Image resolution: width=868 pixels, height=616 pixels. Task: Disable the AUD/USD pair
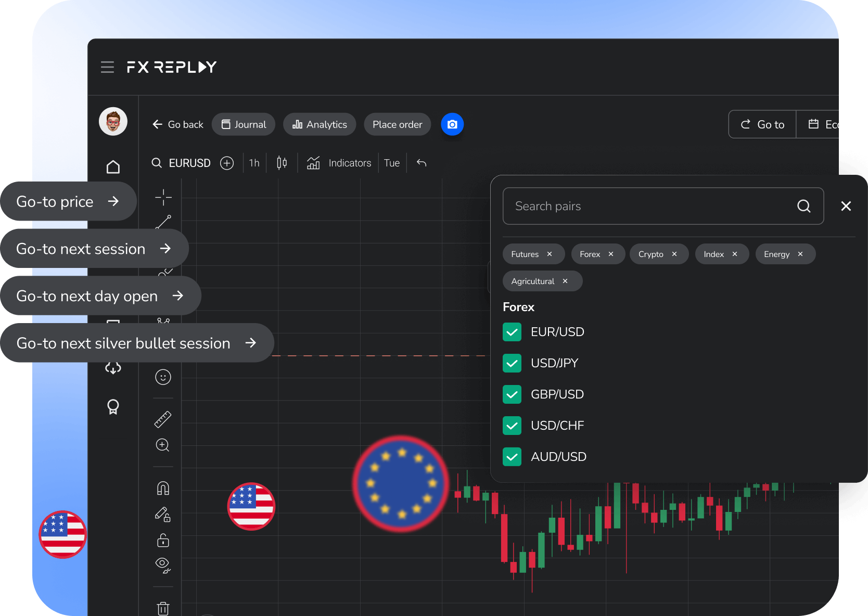point(512,456)
